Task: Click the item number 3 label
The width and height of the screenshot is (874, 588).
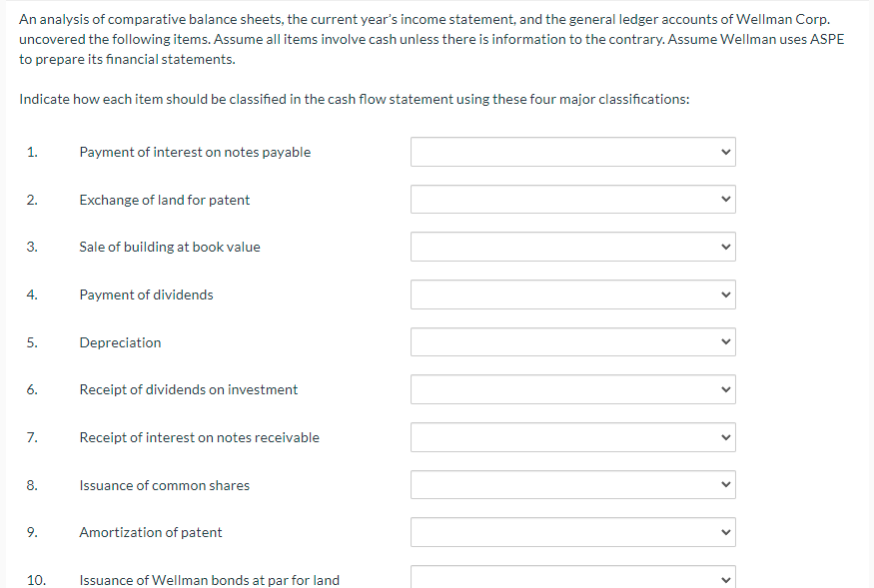Action: point(32,247)
